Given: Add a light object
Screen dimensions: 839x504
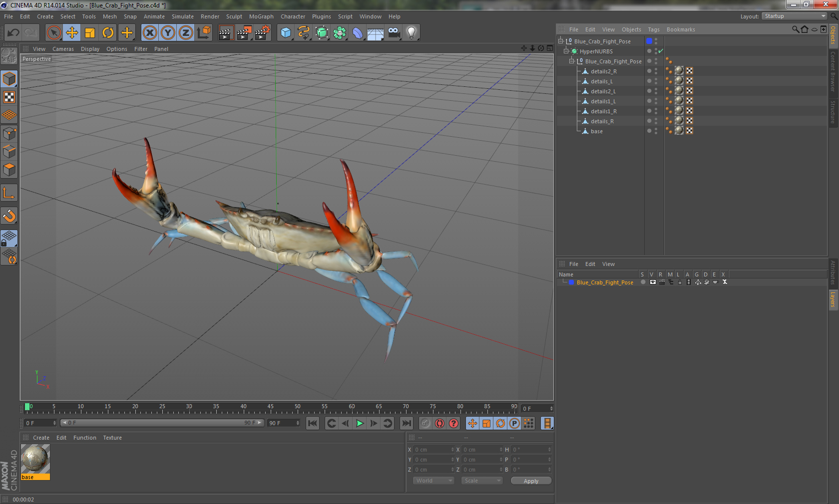Looking at the screenshot, I should coord(412,33).
